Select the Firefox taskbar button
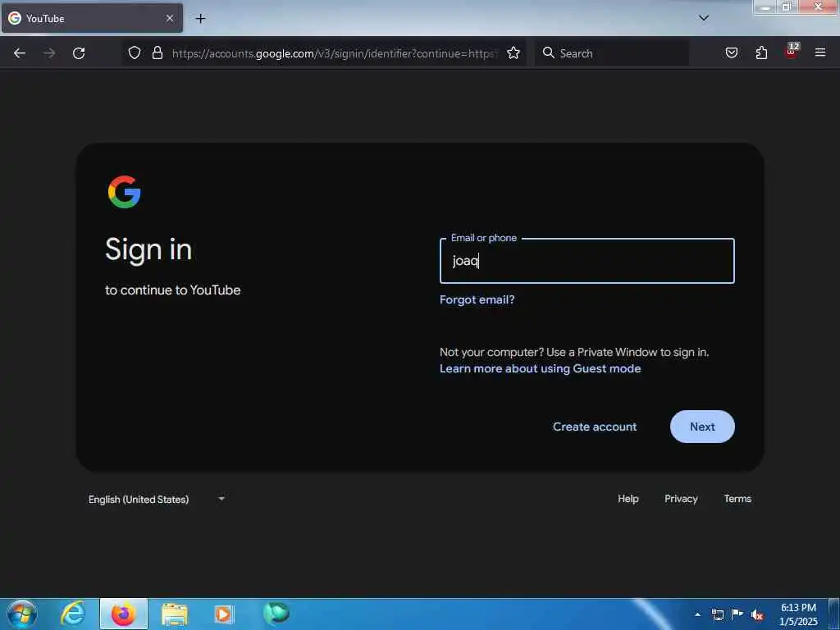The image size is (840, 630). (x=124, y=614)
